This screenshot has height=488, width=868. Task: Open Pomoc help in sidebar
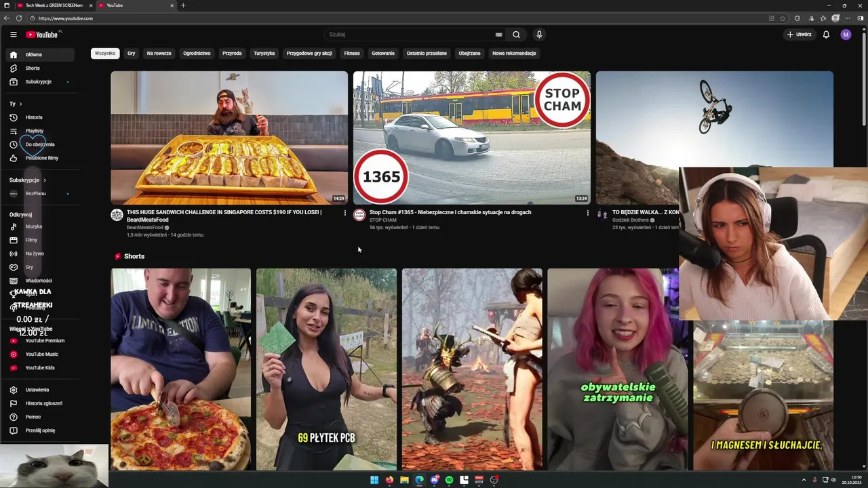click(41, 417)
